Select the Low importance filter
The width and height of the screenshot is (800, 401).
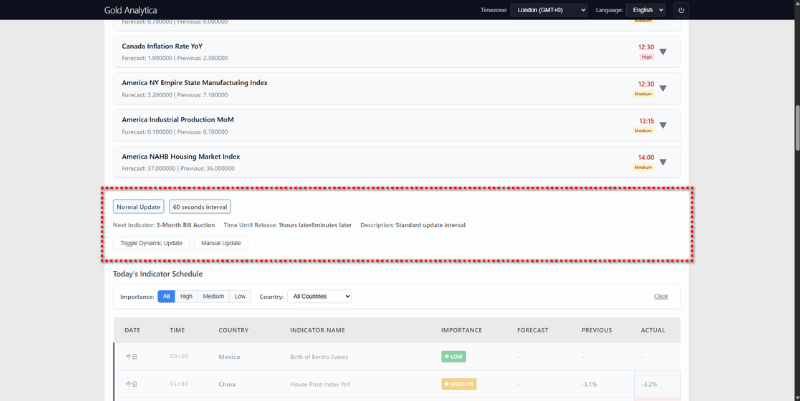pos(240,296)
